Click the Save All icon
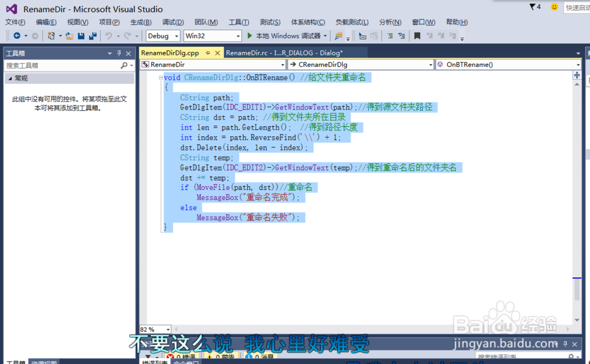The width and height of the screenshot is (590, 364). pyautogui.click(x=93, y=36)
